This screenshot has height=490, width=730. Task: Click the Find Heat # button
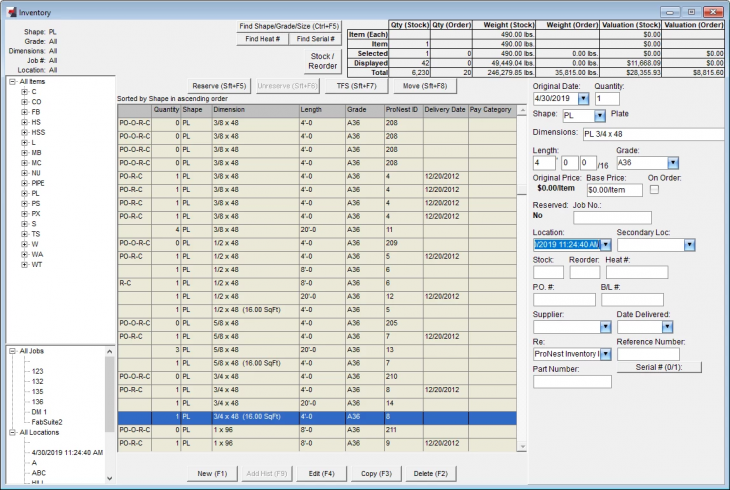(x=263, y=39)
